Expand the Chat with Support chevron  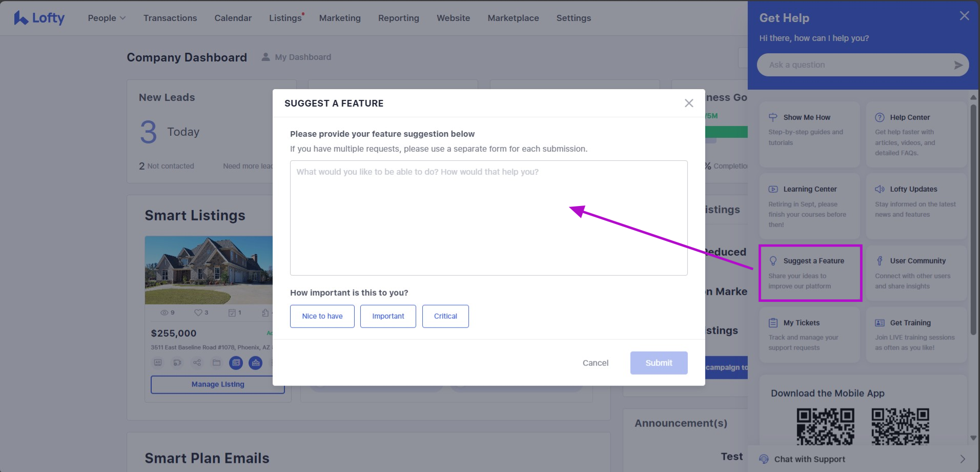tap(962, 459)
